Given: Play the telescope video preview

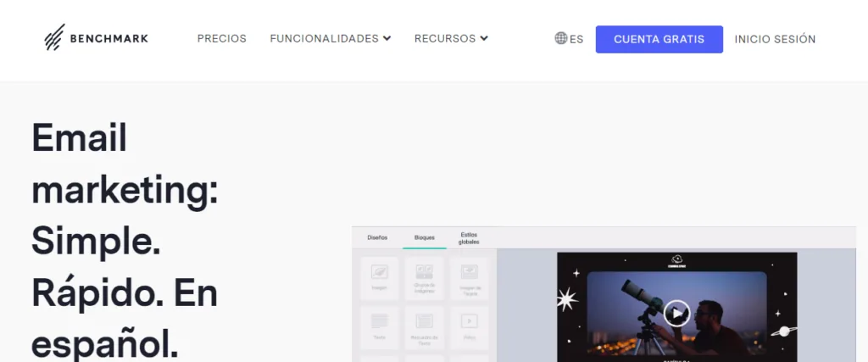Looking at the screenshot, I should pos(676,314).
